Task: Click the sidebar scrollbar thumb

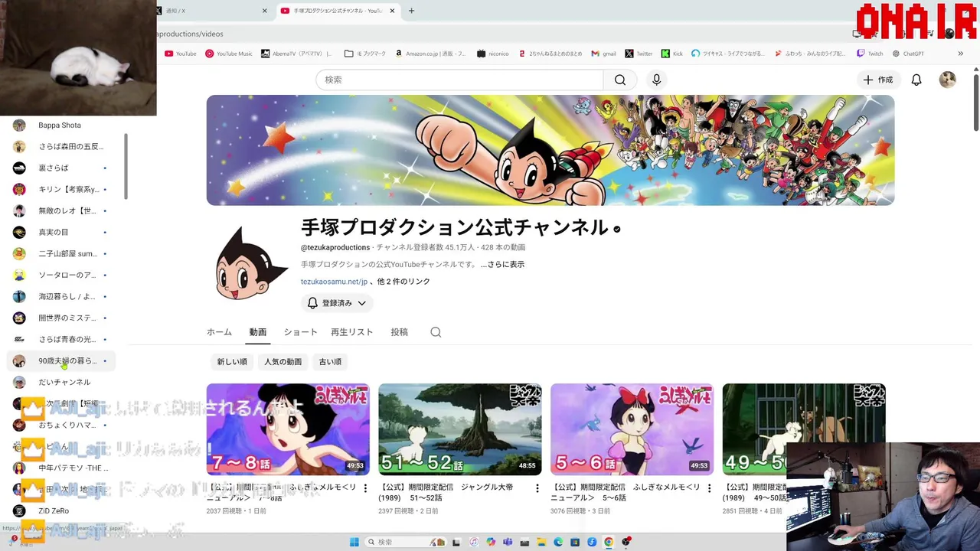Action: coord(125,167)
